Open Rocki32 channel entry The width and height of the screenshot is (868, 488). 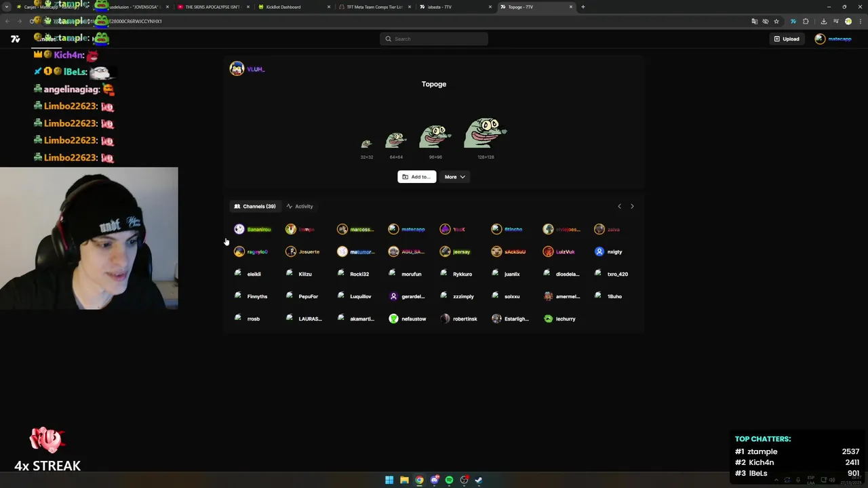pyautogui.click(x=353, y=274)
